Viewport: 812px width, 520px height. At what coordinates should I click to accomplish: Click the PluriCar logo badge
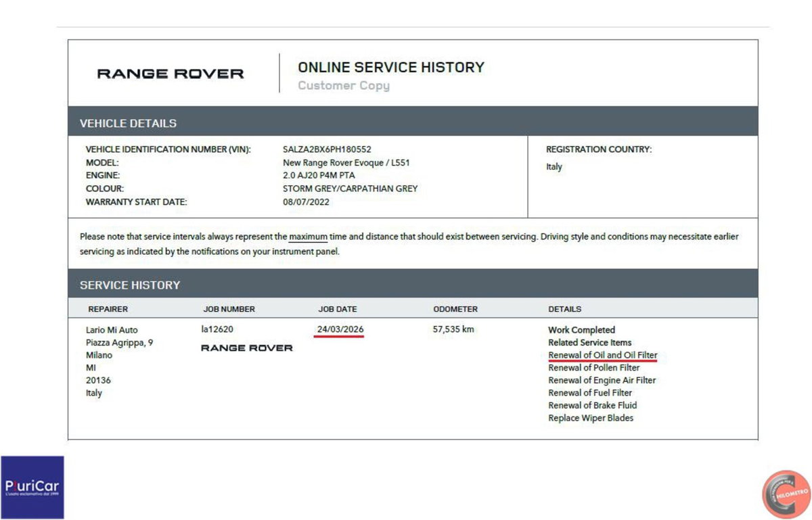click(32, 487)
